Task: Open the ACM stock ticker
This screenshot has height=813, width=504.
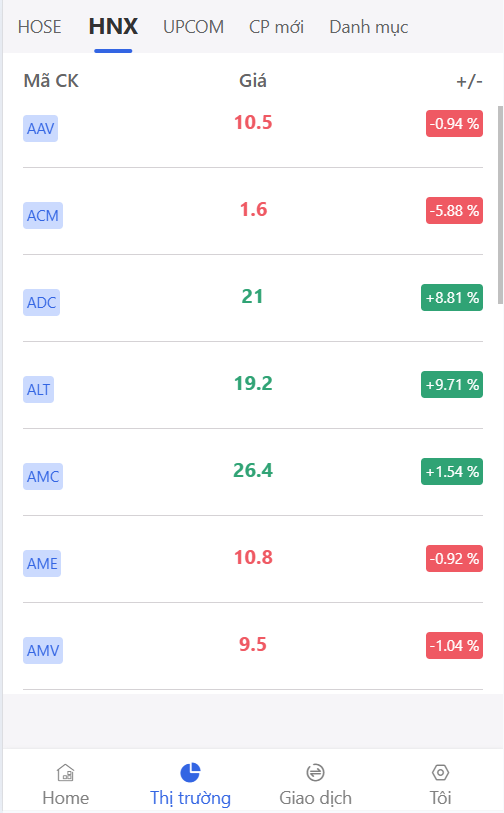Action: tap(43, 216)
